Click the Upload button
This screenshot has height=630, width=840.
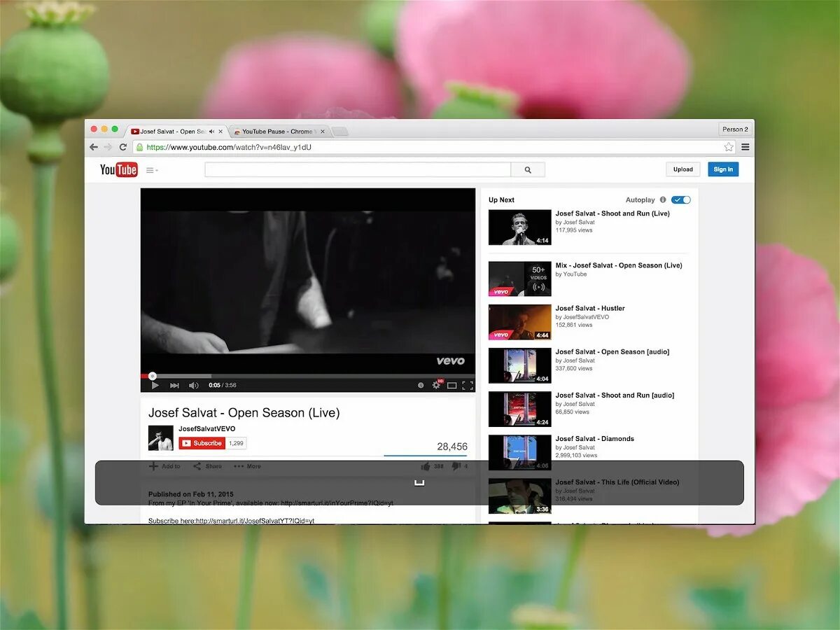683,169
